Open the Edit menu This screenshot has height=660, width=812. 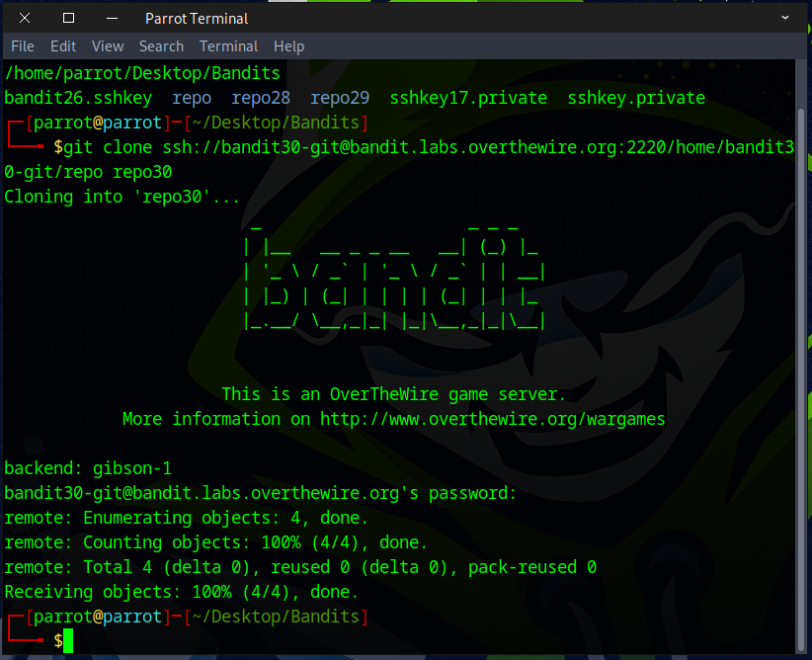(63, 46)
